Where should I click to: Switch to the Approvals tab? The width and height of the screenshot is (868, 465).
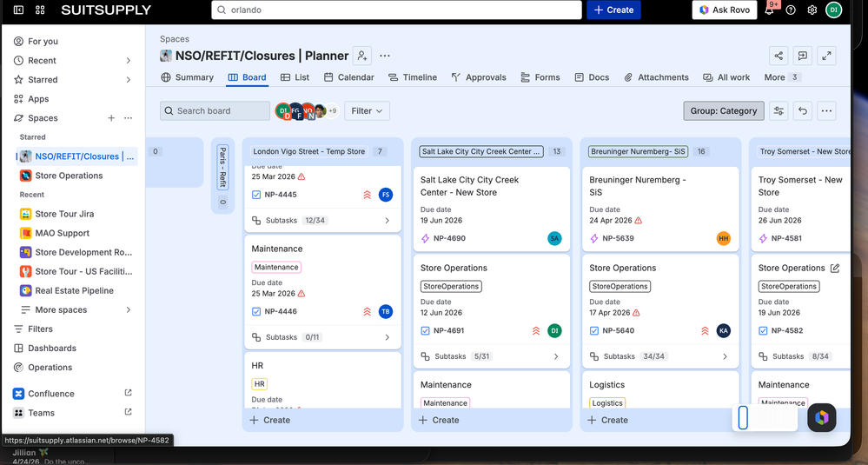(x=479, y=77)
